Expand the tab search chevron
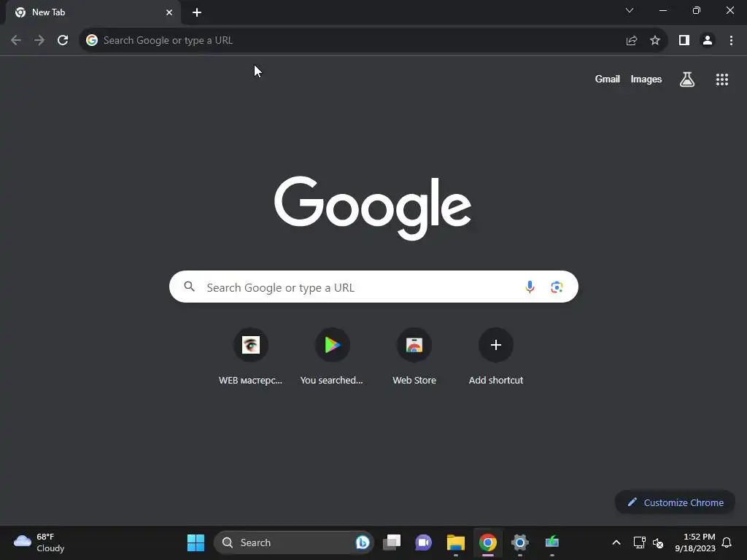The image size is (747, 560). click(630, 10)
